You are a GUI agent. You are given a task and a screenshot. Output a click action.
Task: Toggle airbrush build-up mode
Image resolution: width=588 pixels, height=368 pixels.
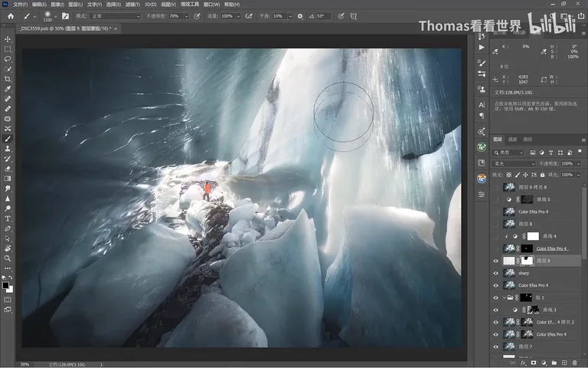[x=249, y=16]
